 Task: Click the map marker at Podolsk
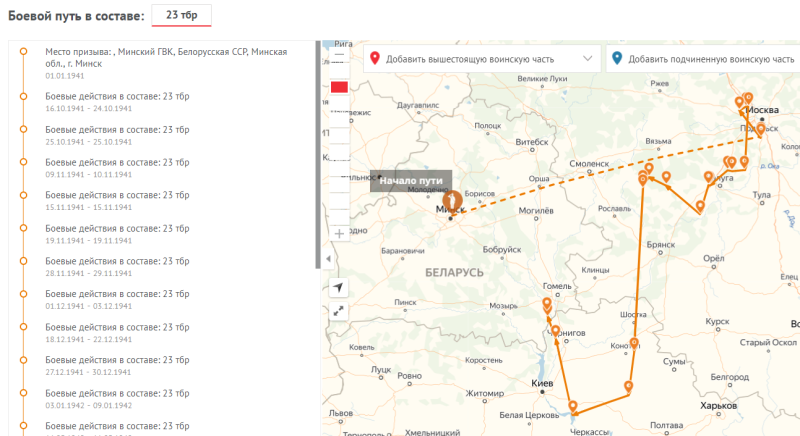point(761,129)
